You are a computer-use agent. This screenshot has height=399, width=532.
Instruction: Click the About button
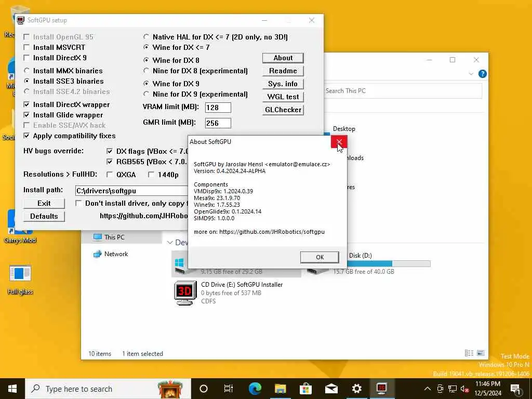point(283,58)
